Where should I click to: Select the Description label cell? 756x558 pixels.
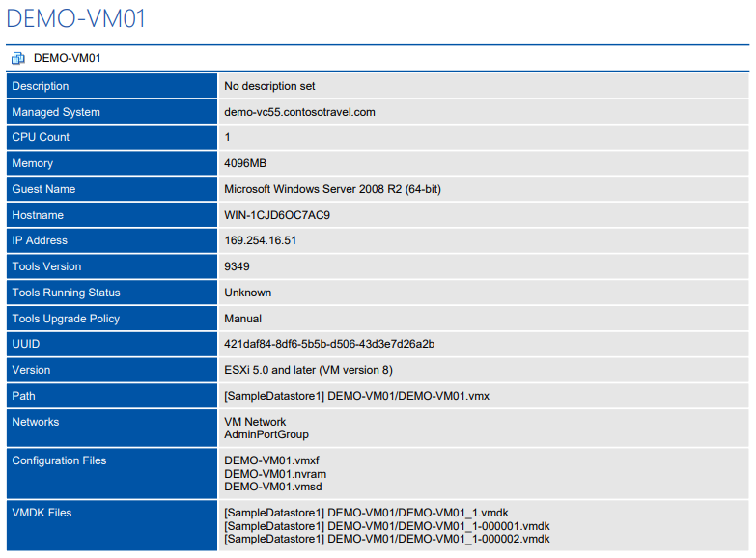[x=112, y=86]
